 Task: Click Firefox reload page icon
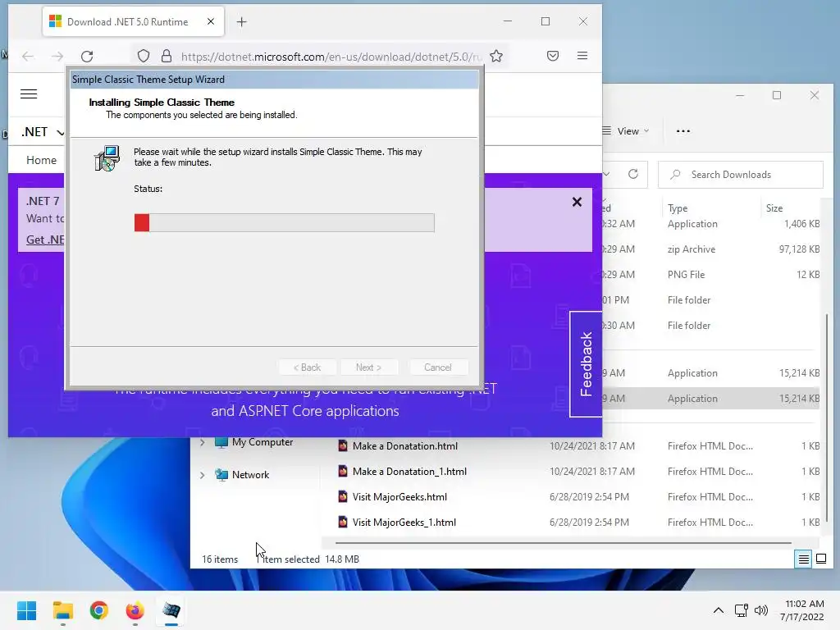(x=87, y=57)
